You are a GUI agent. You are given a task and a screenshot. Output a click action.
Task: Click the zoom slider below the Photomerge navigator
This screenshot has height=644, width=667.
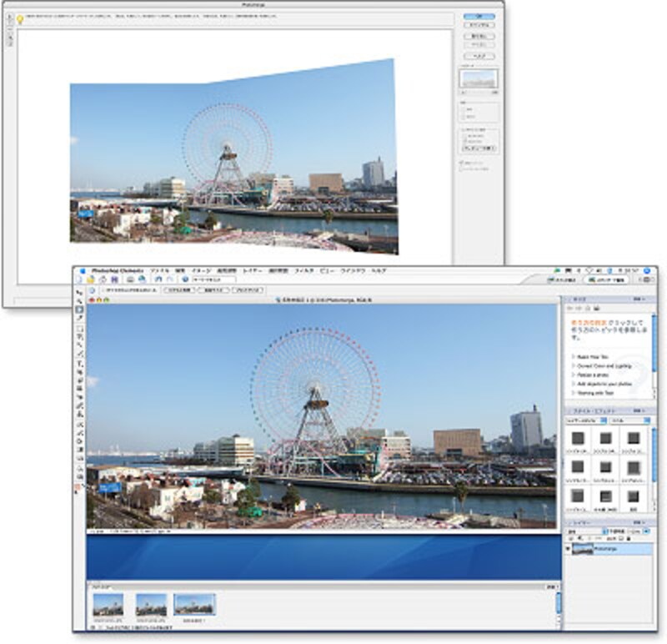pos(479,92)
